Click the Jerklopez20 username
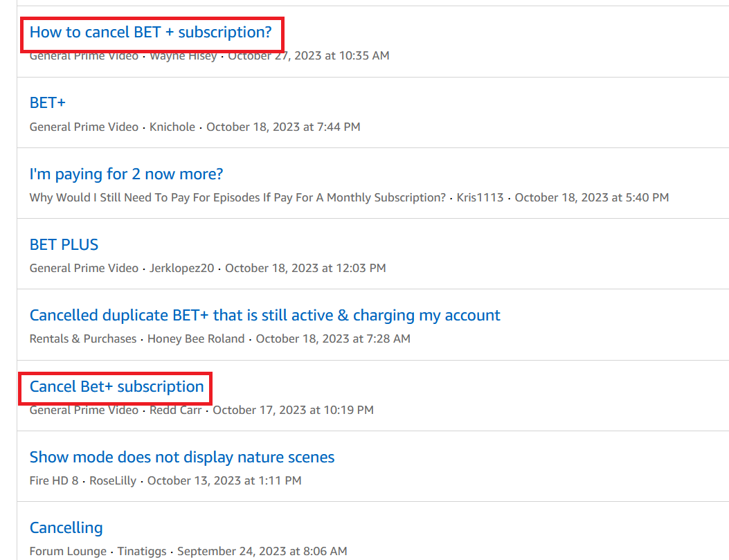Image resolution: width=729 pixels, height=560 pixels. 181,268
